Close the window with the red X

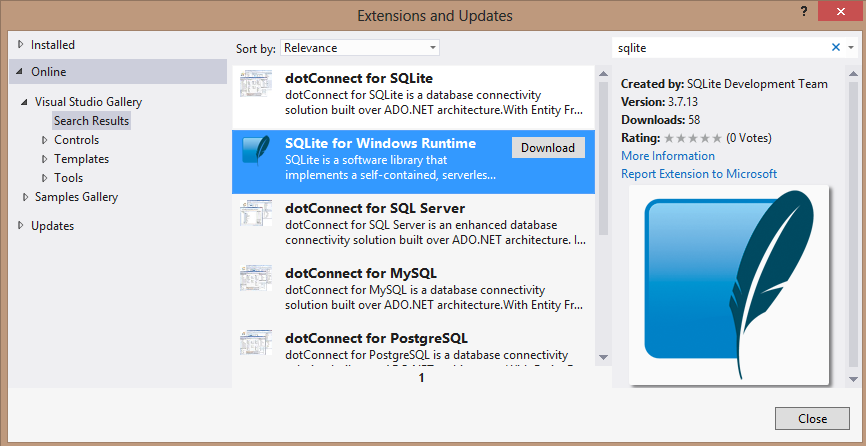pos(841,11)
